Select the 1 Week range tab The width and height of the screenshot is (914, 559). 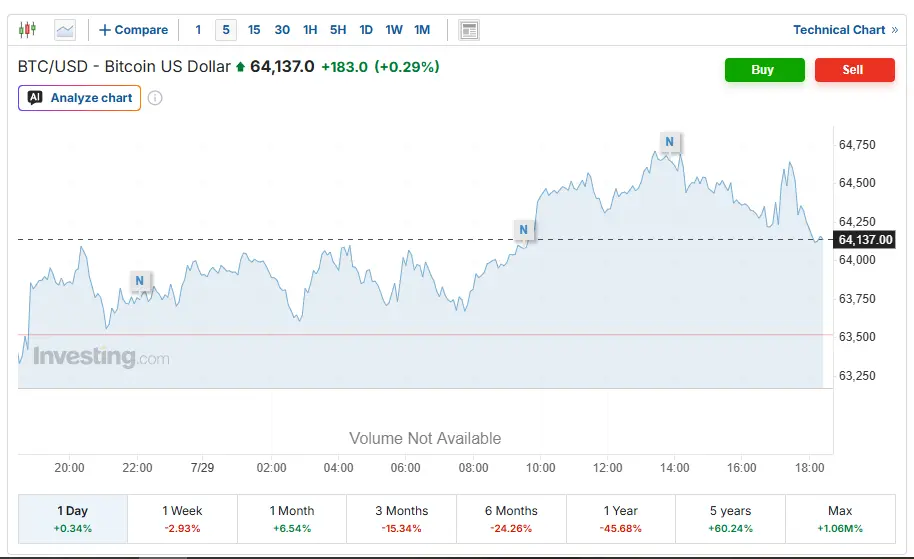[182, 519]
